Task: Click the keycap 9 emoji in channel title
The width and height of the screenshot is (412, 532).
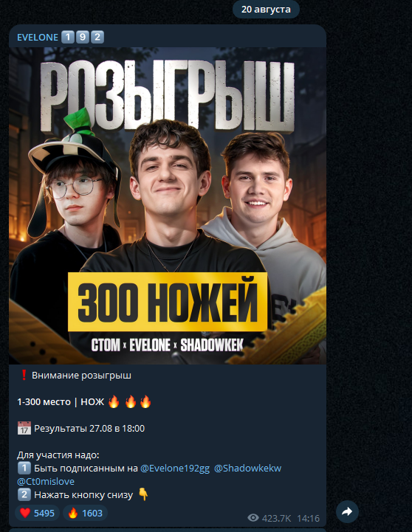Action: pyautogui.click(x=83, y=37)
